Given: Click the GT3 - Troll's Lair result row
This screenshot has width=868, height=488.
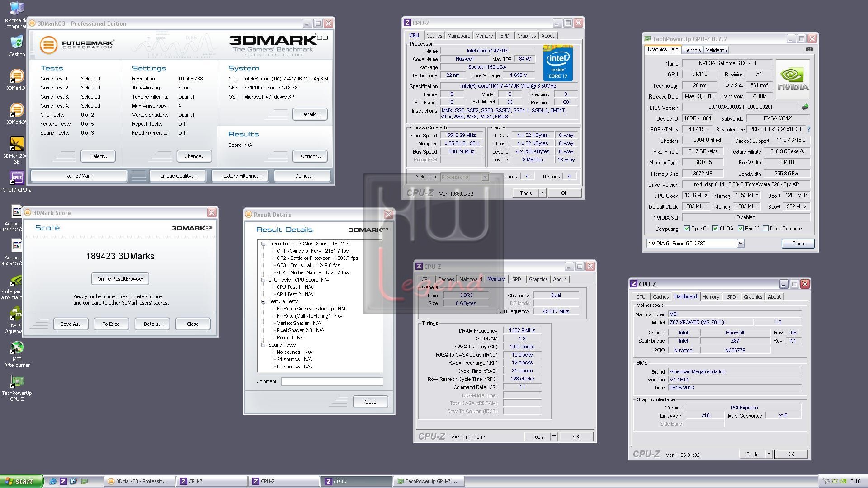Looking at the screenshot, I should click(x=308, y=265).
